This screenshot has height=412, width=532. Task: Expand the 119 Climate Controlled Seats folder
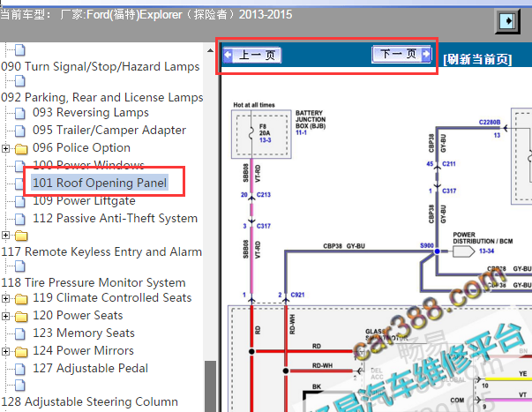coord(5,298)
